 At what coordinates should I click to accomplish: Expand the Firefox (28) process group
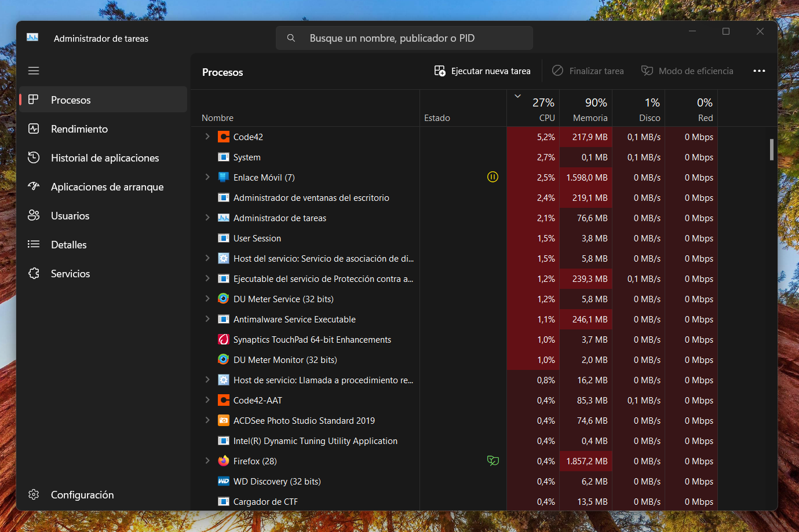(207, 461)
